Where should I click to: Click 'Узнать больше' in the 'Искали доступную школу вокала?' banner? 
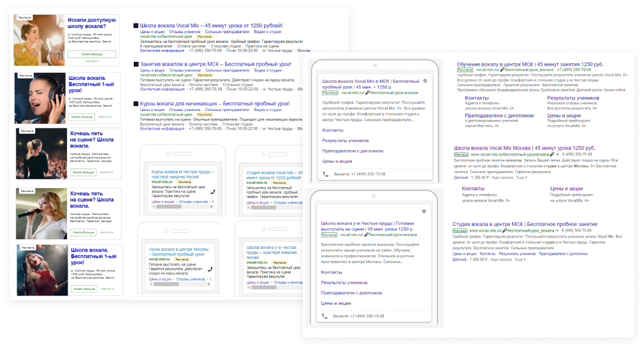point(92,54)
